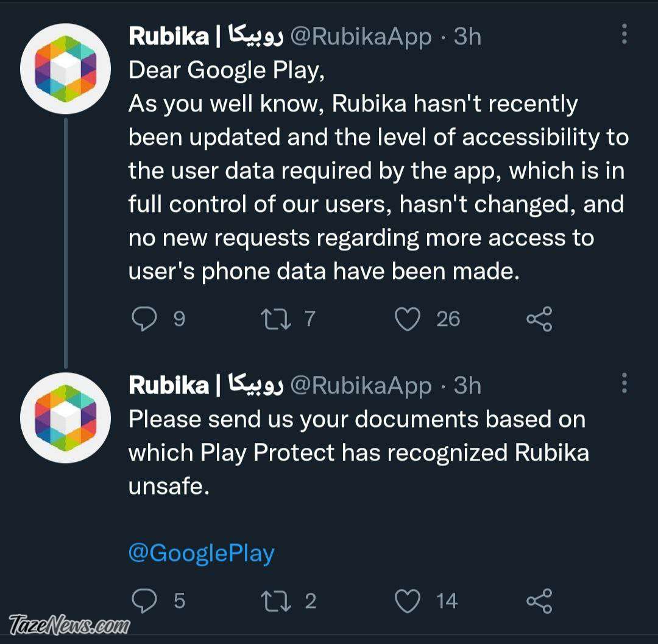The image size is (658, 644).
Task: Retweet the Play Protect tweet
Action: 276,601
